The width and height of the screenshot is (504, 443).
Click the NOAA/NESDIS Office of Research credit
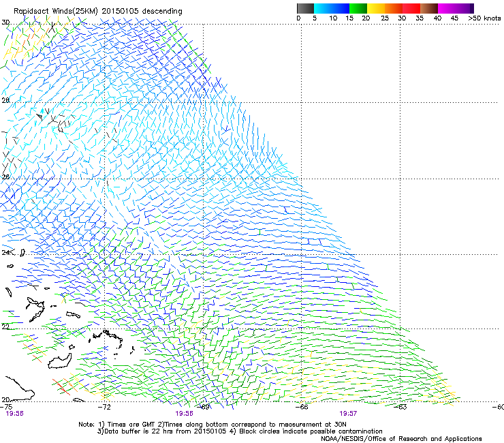(401, 439)
